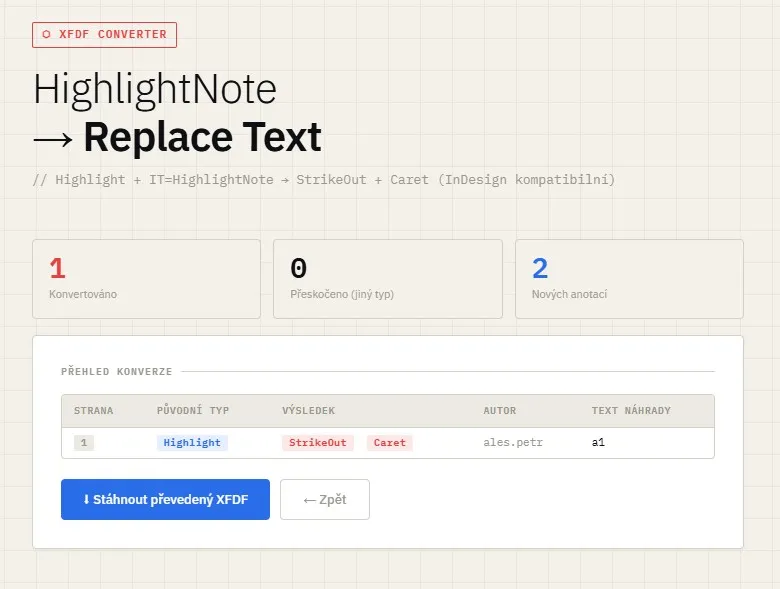Click the Replace Text heading

202,137
